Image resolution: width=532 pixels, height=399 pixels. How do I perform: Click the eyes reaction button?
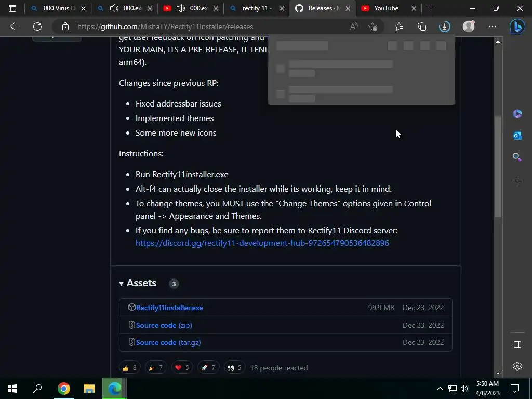pos(234,368)
